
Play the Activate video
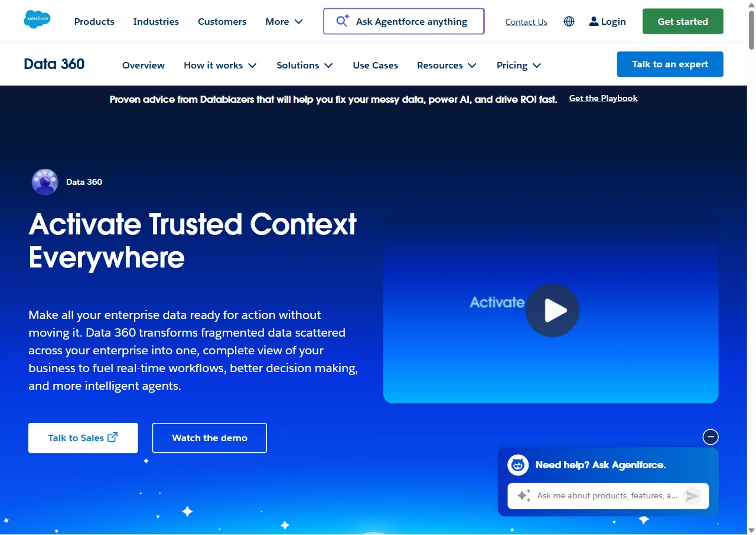click(x=552, y=311)
